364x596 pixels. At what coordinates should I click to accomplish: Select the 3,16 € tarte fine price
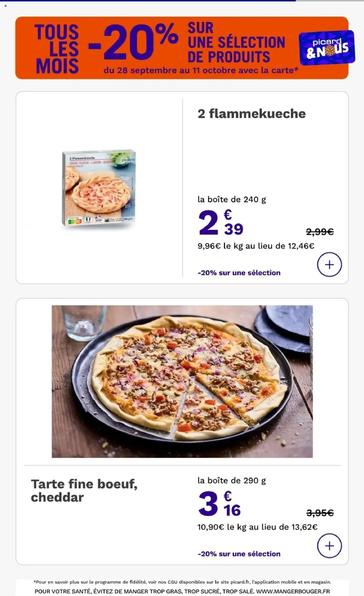pos(219,503)
